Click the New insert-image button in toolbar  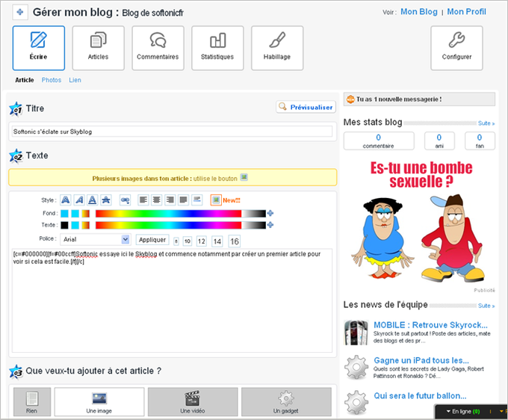(x=216, y=200)
